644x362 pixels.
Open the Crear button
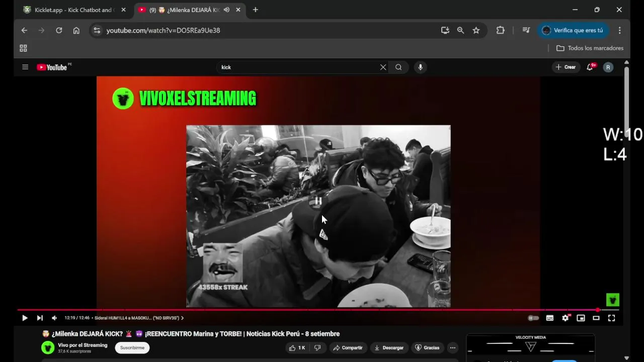(x=566, y=67)
